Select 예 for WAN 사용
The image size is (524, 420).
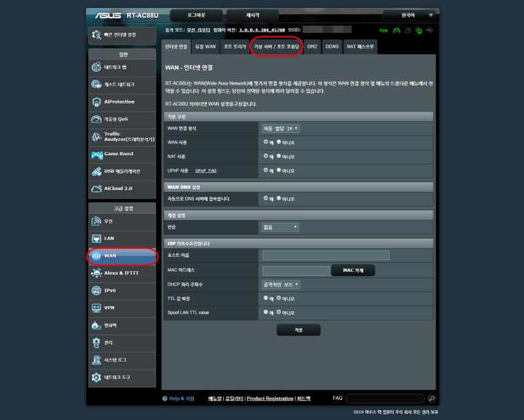pyautogui.click(x=266, y=142)
